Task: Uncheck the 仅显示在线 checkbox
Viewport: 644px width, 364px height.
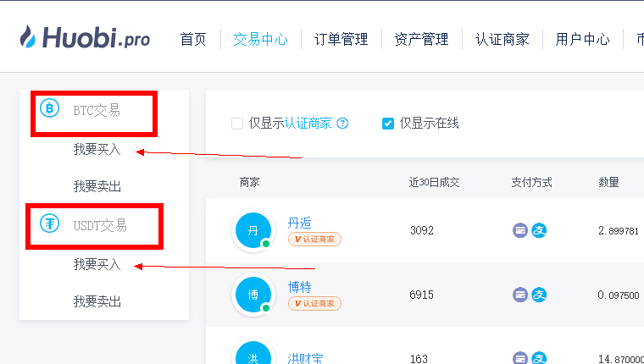Action: pyautogui.click(x=388, y=124)
